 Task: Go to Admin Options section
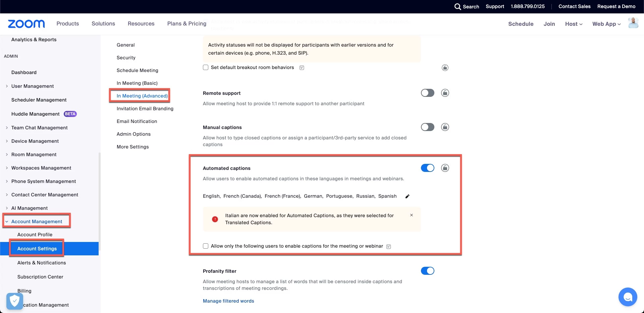click(x=134, y=134)
